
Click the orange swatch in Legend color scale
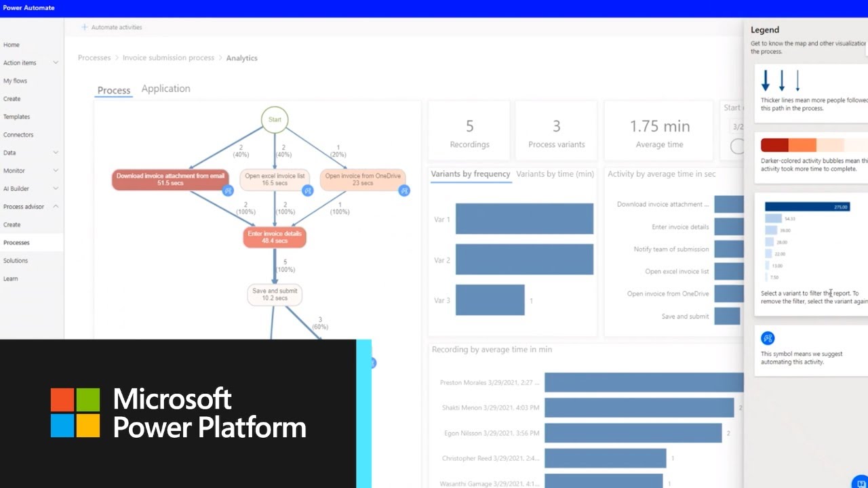coord(802,145)
